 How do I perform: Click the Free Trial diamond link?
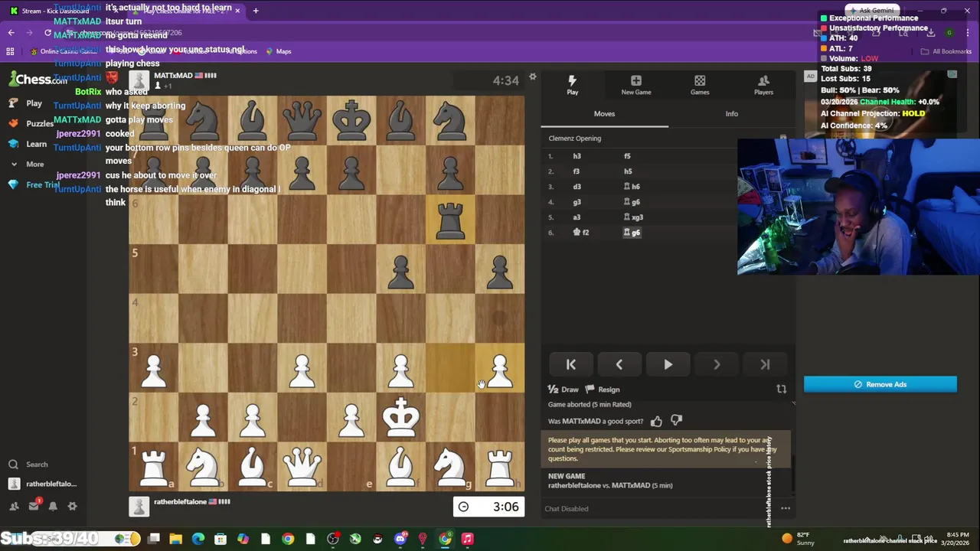point(34,184)
